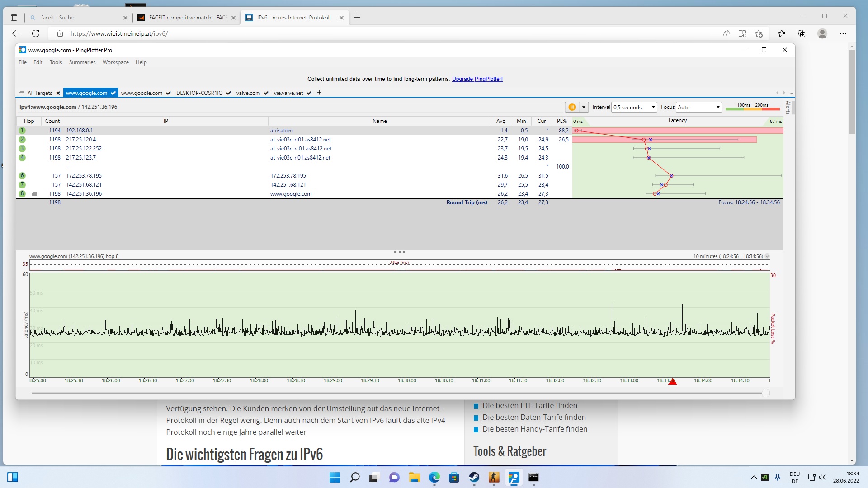Click the timeline slider handle at bottom
Image resolution: width=868 pixels, height=488 pixels.
coord(765,393)
